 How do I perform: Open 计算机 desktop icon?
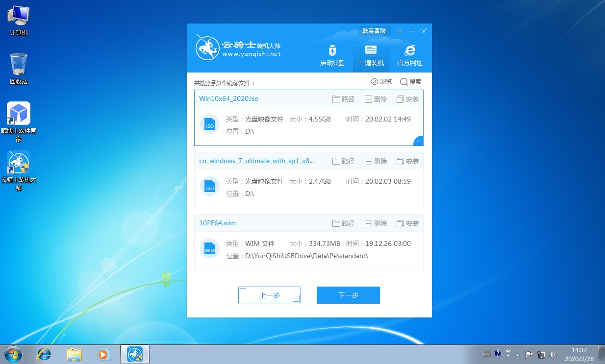[19, 22]
